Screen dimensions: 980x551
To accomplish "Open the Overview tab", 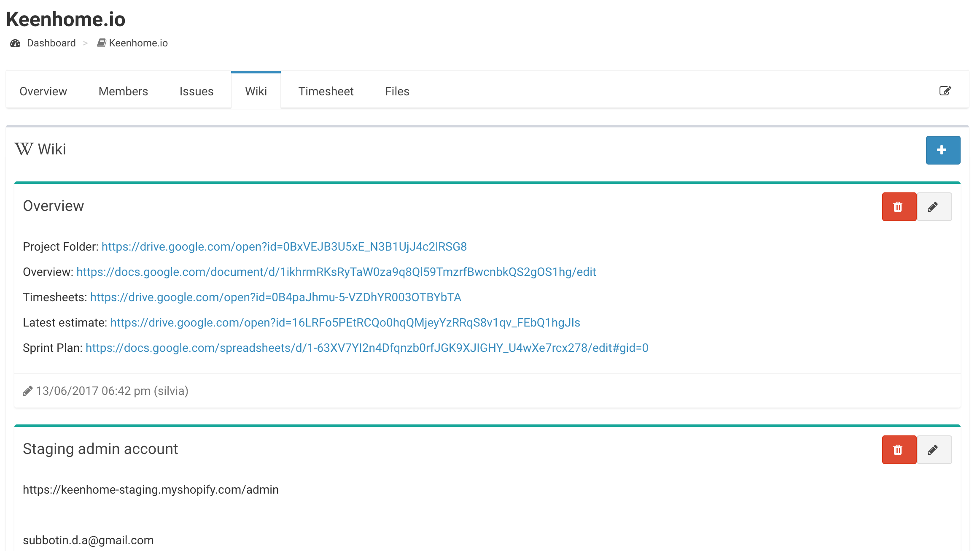I will (x=43, y=91).
